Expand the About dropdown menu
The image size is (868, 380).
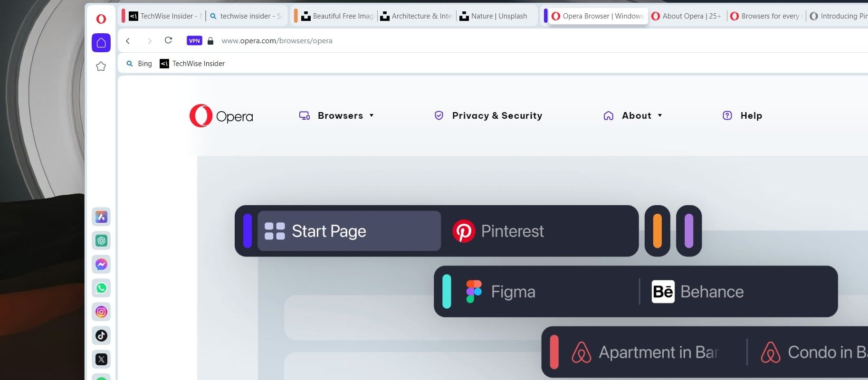click(x=642, y=115)
